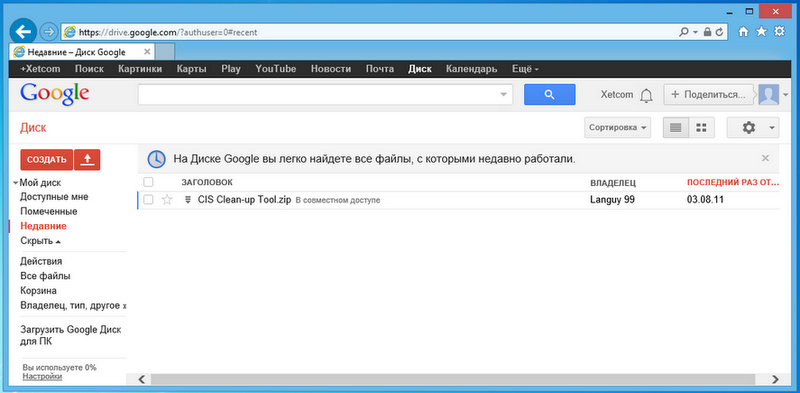This screenshot has height=393, width=800.
Task: Click the blue Google search button
Action: tap(549, 94)
